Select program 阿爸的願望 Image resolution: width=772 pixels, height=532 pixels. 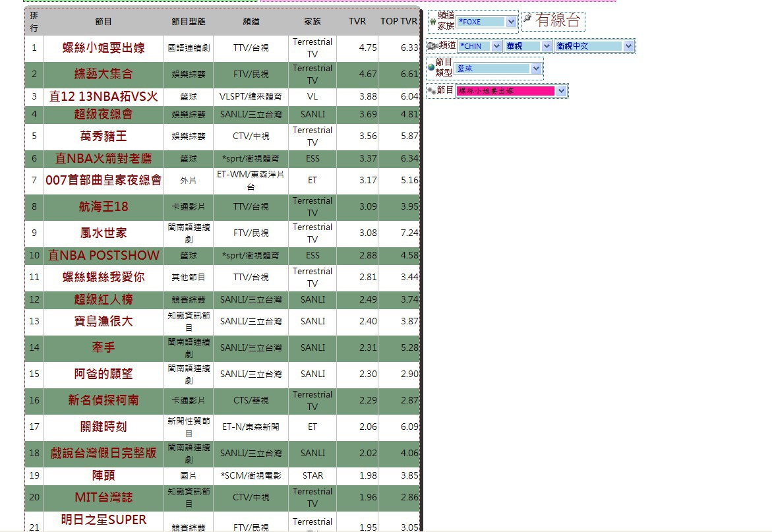pyautogui.click(x=104, y=374)
